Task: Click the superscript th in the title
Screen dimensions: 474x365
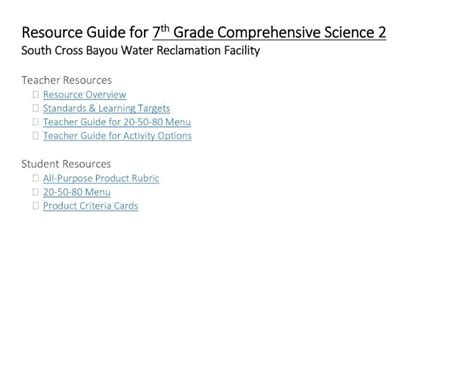Action: click(x=165, y=29)
